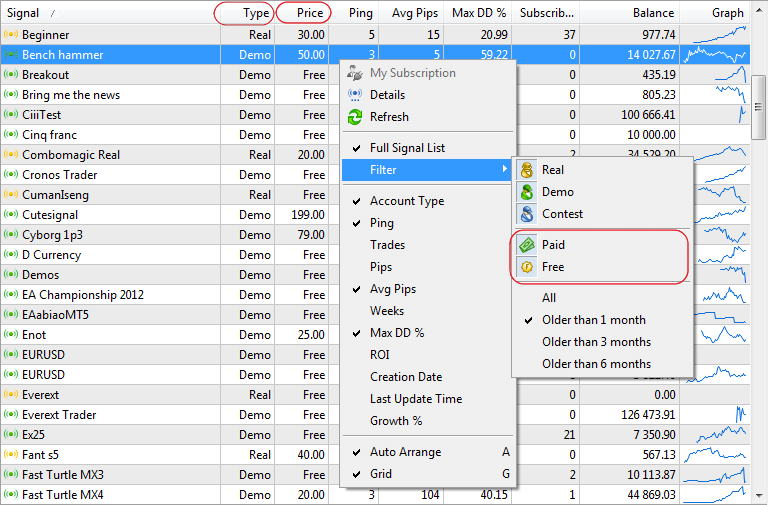769x505 pixels.
Task: Click the Paid filter money icon
Action: pos(527,245)
